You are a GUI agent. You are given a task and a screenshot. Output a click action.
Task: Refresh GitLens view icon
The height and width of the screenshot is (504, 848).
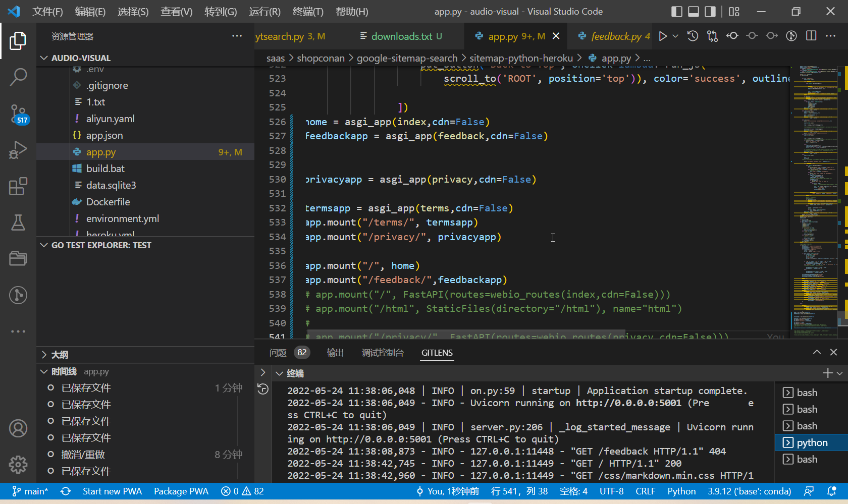263,389
